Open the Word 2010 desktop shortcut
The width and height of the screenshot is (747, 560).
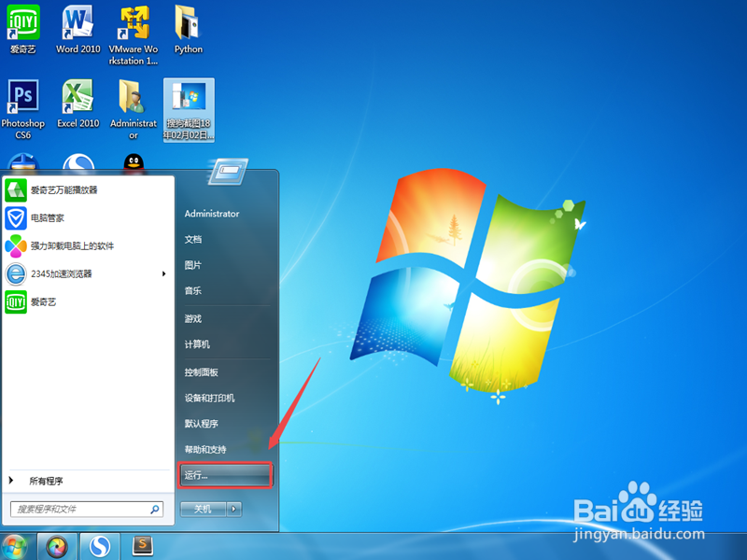pyautogui.click(x=78, y=30)
